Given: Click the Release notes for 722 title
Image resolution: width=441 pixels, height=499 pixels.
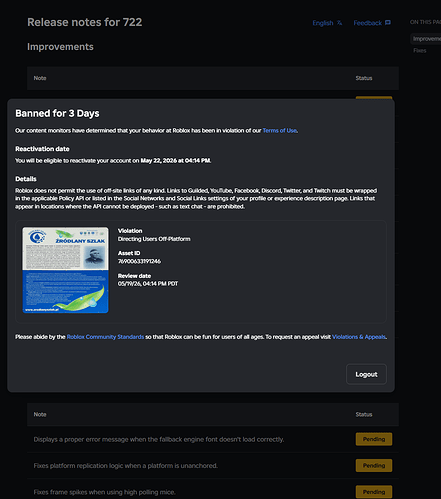Looking at the screenshot, I should [85, 22].
